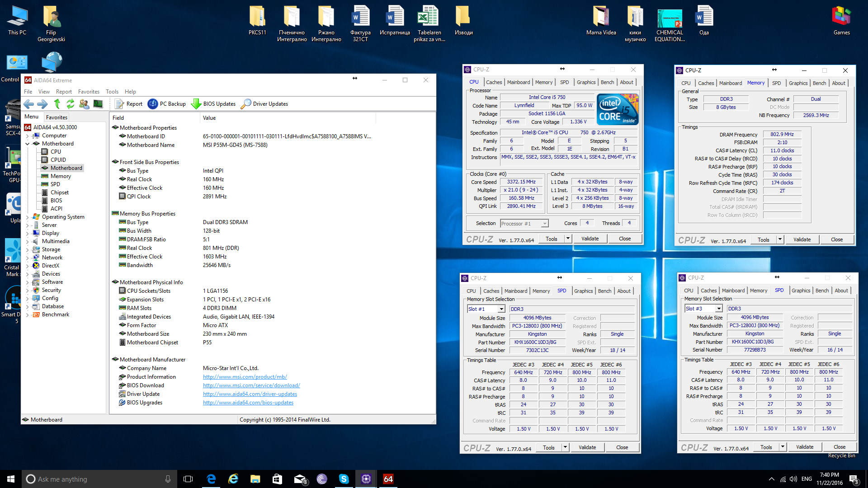
Task: Open the MSI service download link
Action: tap(251, 385)
